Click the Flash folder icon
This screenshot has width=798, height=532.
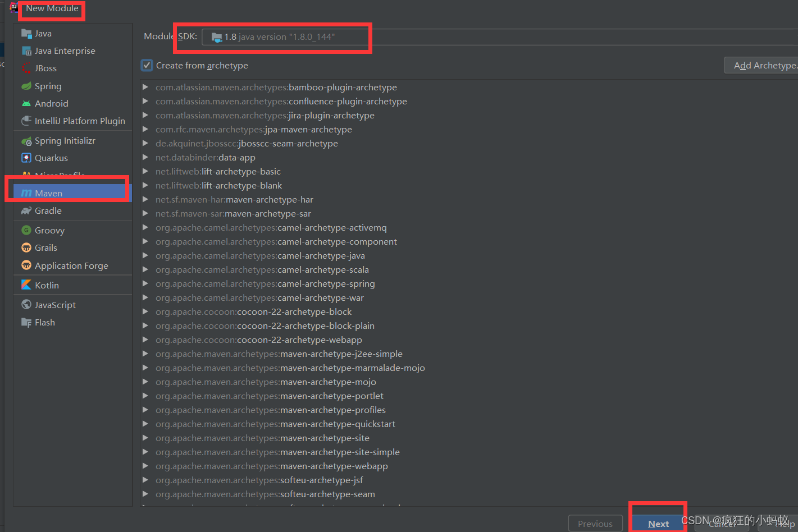[x=26, y=323]
